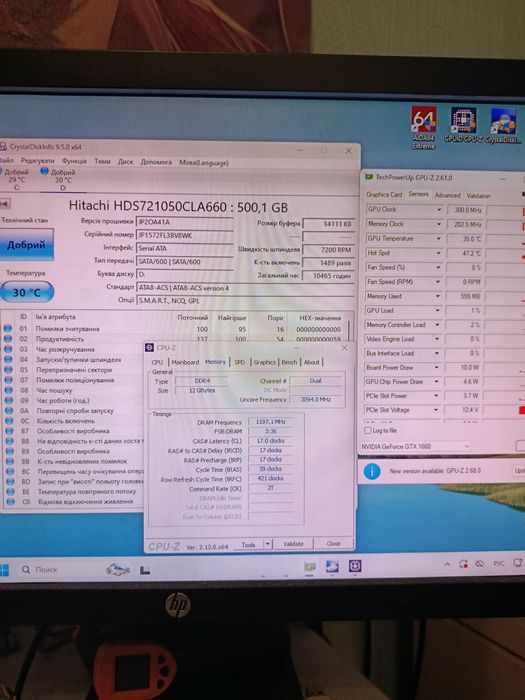Click the serial number field JP1572FL3BV8WK
Screen dimensions: 525x700
point(184,235)
